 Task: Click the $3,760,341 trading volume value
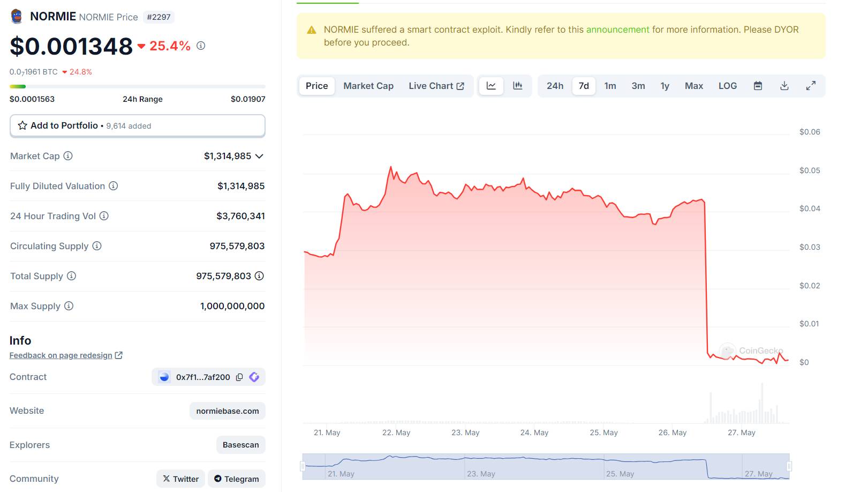tap(240, 216)
